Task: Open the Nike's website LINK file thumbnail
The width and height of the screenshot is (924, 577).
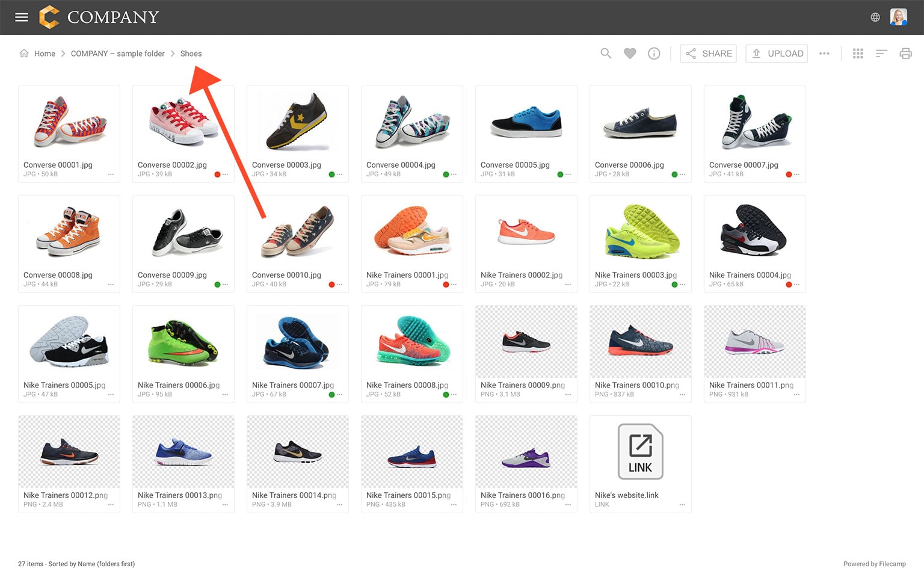Action: tap(641, 452)
